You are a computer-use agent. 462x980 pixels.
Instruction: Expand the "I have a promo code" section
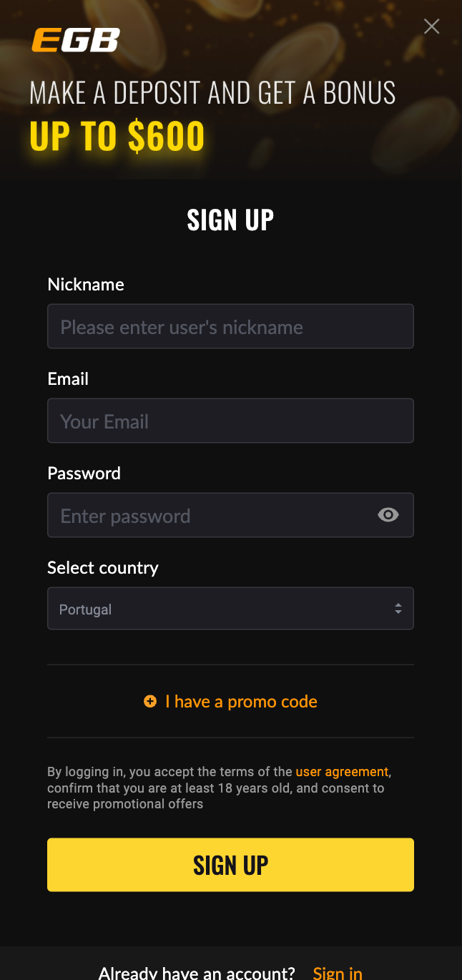(x=241, y=702)
